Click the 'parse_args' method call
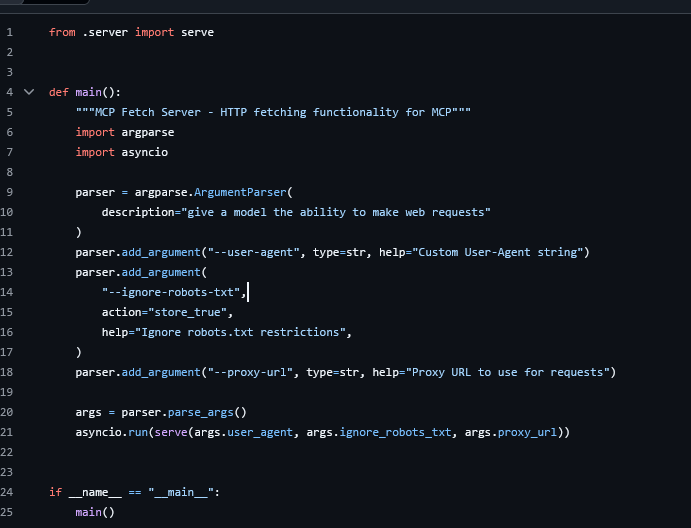The width and height of the screenshot is (691, 528). pyautogui.click(x=201, y=412)
